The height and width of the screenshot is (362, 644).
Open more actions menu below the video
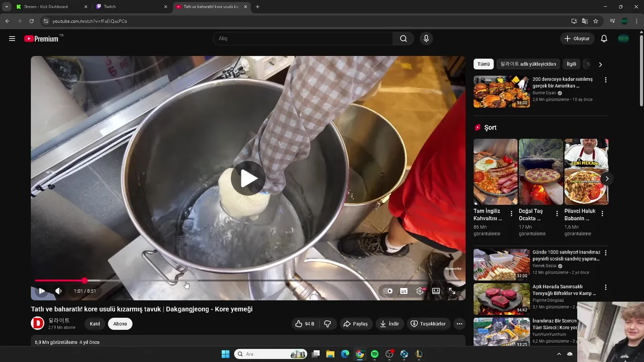point(459,324)
